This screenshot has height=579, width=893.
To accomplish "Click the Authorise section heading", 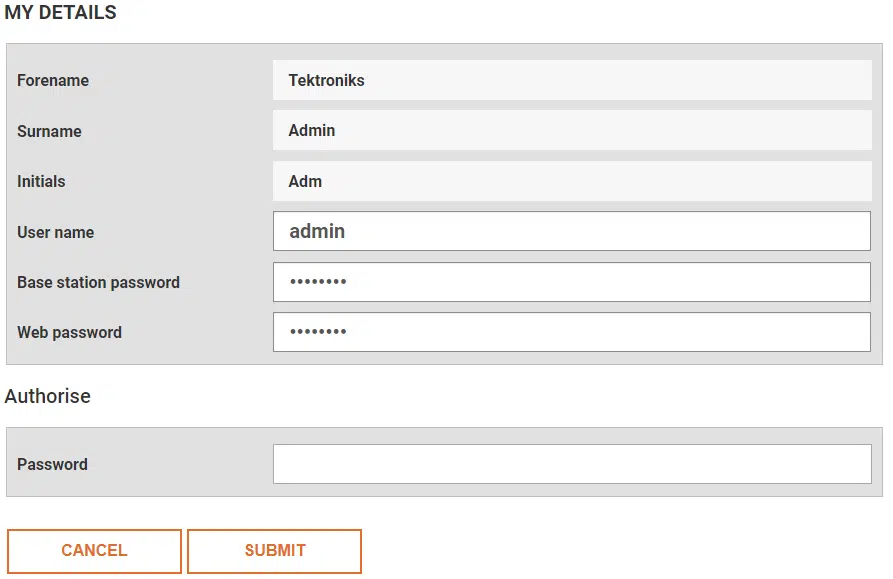I will pyautogui.click(x=47, y=396).
